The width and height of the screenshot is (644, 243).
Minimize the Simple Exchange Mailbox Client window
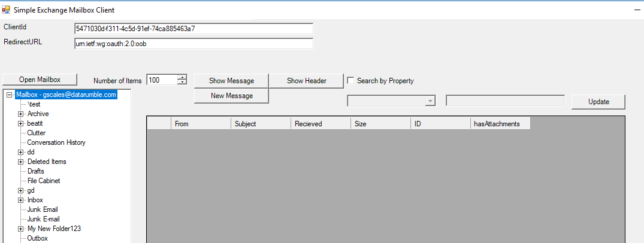(637, 10)
